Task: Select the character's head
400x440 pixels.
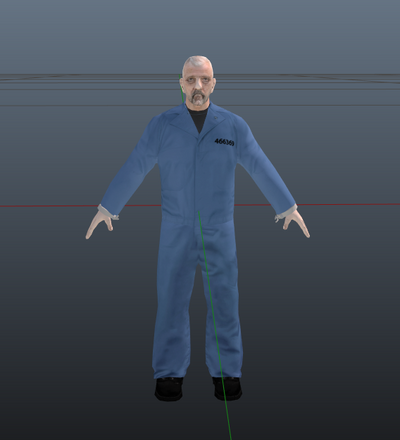Action: (x=198, y=80)
